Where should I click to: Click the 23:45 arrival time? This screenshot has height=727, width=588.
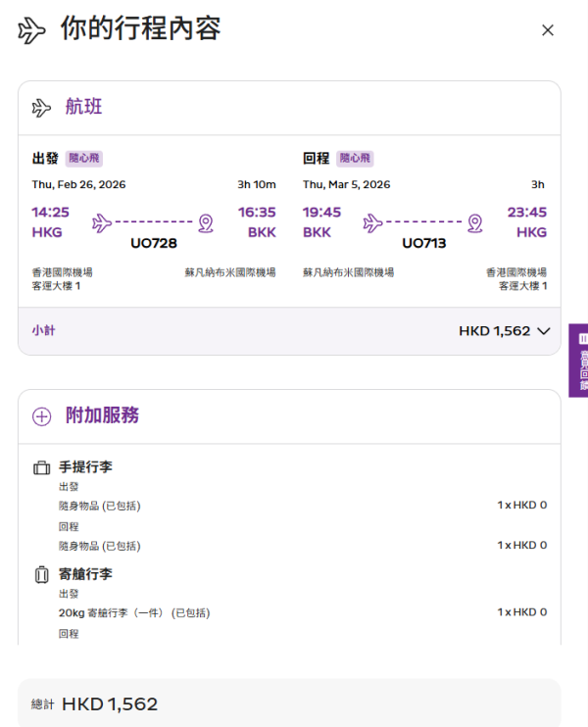527,213
